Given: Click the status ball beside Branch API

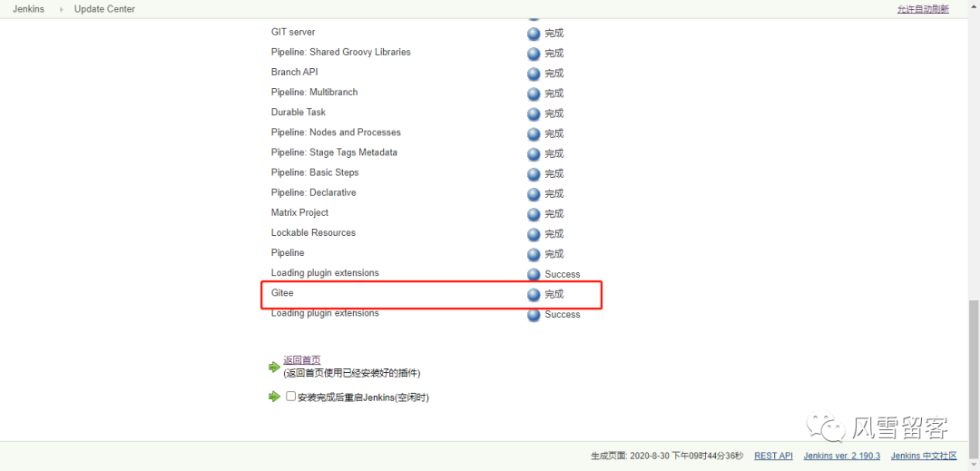Looking at the screenshot, I should [x=534, y=74].
